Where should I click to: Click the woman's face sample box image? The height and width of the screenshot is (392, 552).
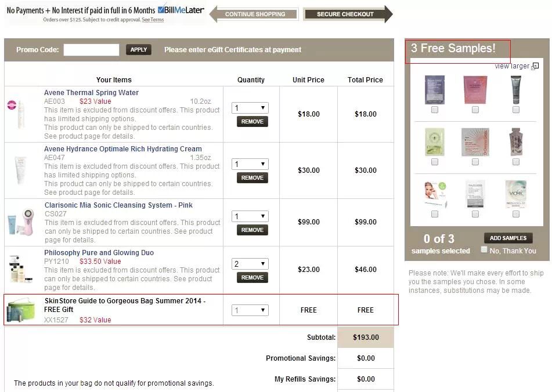pyautogui.click(x=435, y=194)
